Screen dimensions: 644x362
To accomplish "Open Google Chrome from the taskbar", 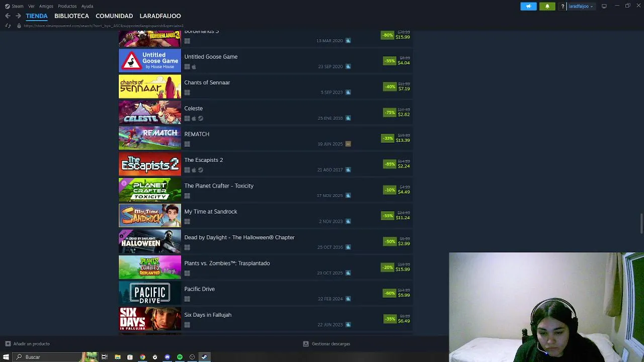I will pyautogui.click(x=143, y=357).
